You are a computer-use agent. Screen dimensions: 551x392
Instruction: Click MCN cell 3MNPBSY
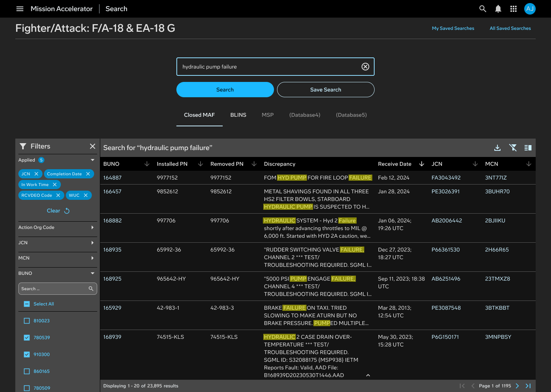click(498, 337)
